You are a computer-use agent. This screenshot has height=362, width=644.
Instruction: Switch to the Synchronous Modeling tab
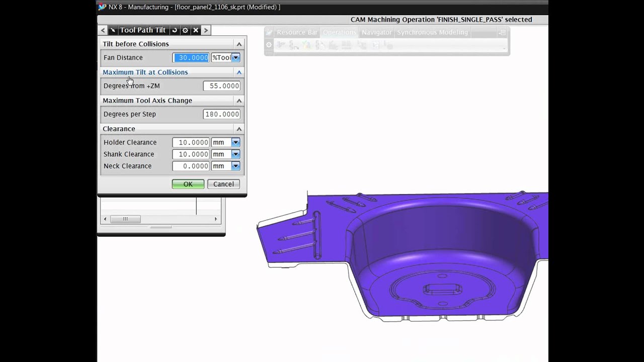[x=432, y=32]
